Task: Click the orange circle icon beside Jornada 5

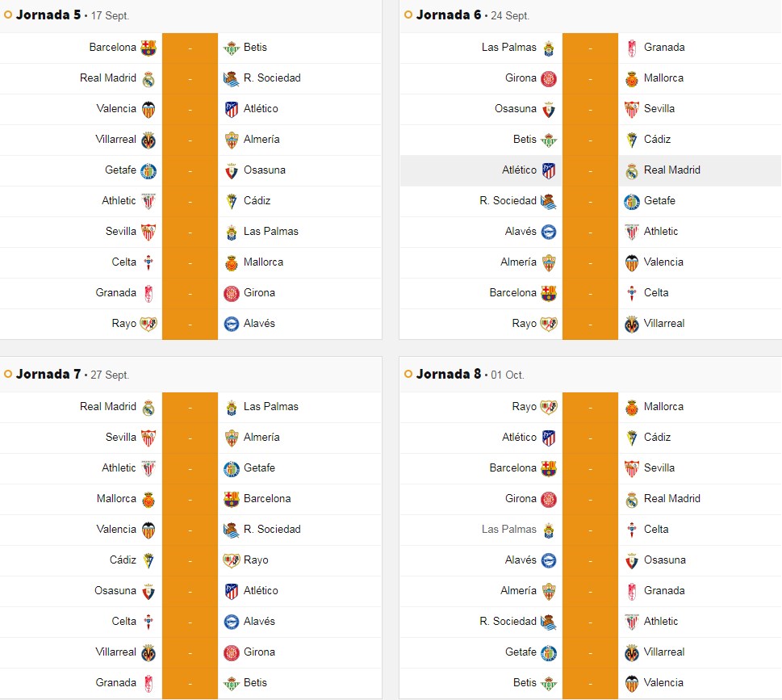Action: click(x=8, y=15)
